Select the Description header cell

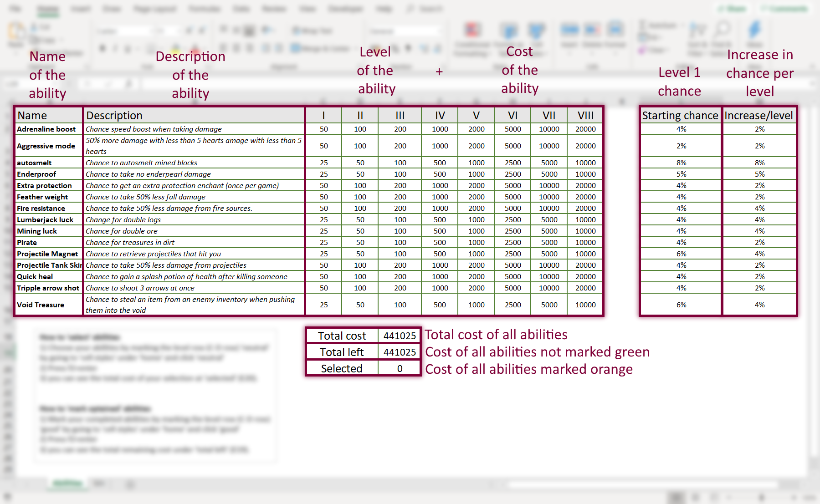(194, 116)
